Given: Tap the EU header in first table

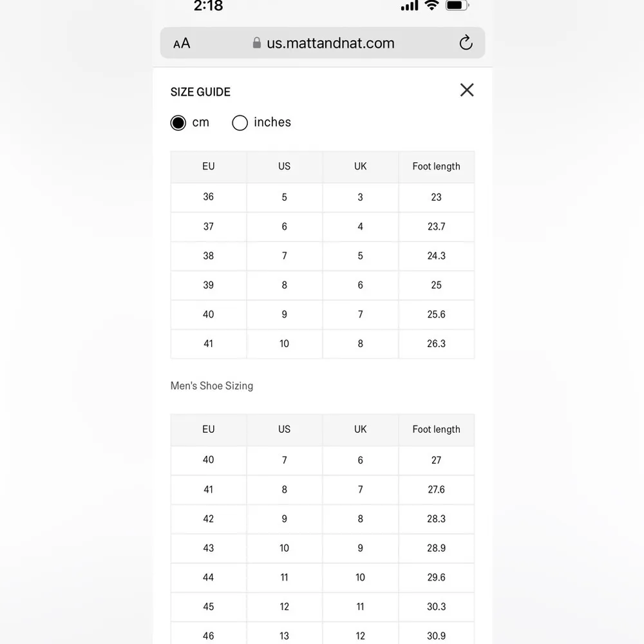Looking at the screenshot, I should (208, 166).
